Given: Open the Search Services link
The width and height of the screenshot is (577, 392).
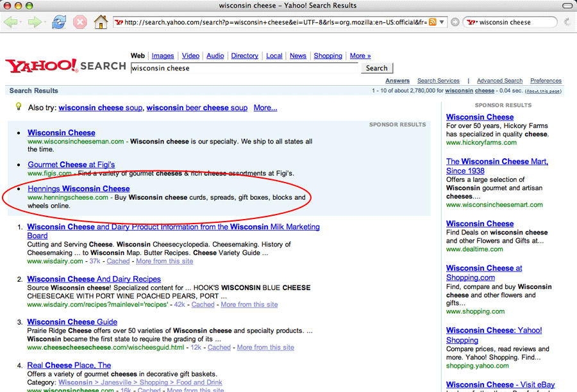Looking at the screenshot, I should (439, 81).
